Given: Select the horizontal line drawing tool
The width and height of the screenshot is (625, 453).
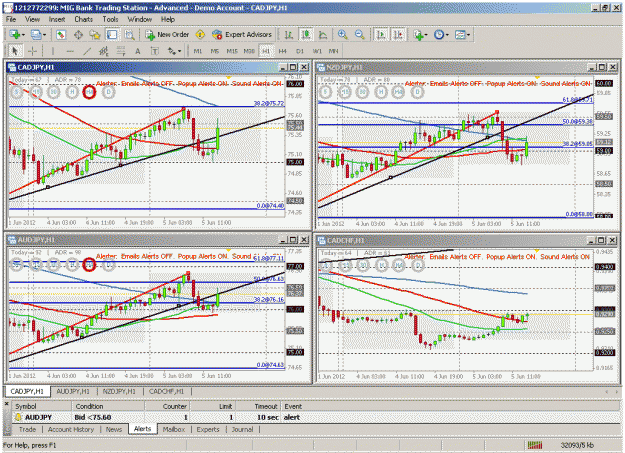Looking at the screenshot, I should click(70, 51).
